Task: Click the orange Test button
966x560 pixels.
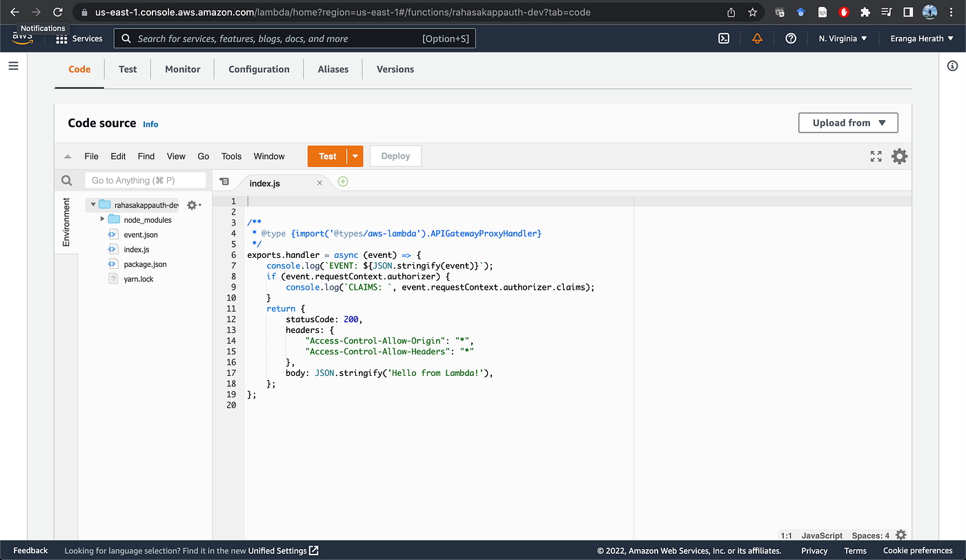Action: click(x=328, y=156)
